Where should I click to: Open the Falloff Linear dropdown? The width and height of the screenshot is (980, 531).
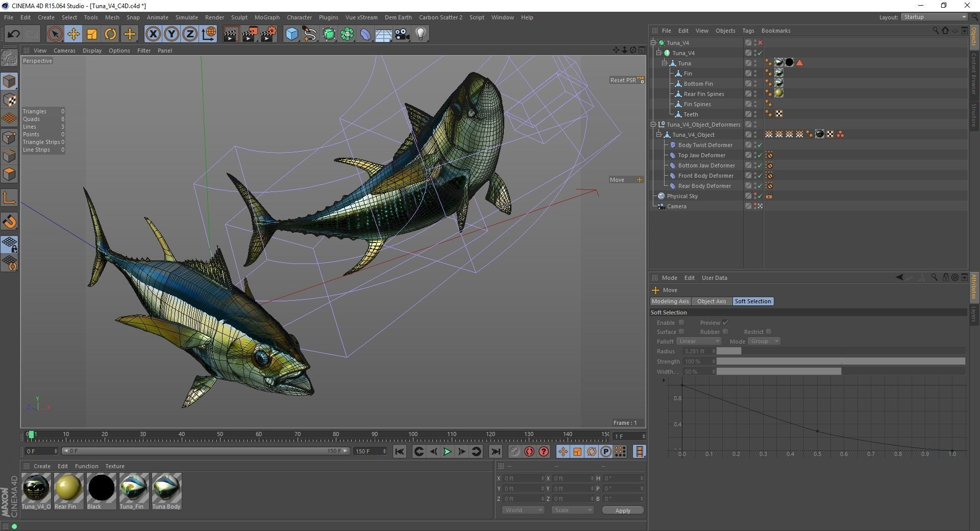[x=699, y=341]
